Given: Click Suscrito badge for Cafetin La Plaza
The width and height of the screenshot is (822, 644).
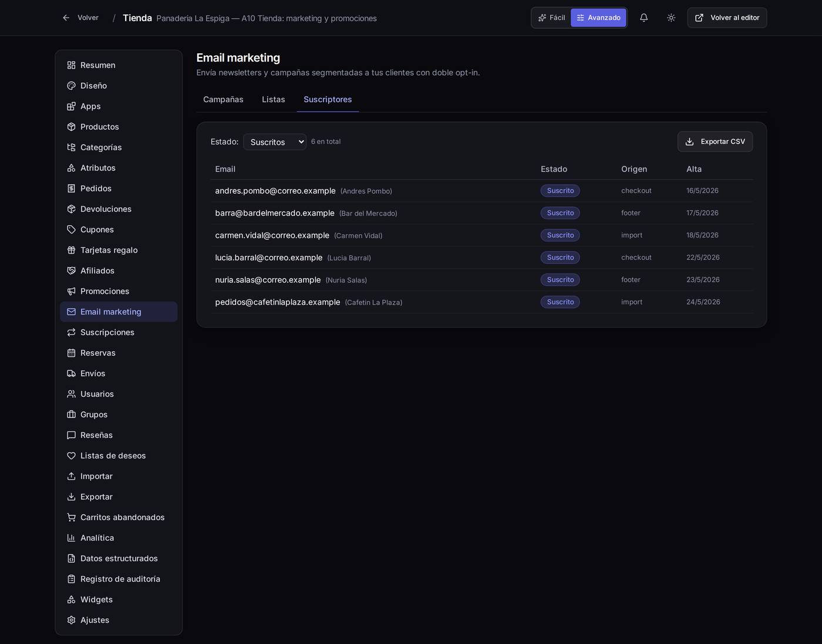Looking at the screenshot, I should [560, 302].
